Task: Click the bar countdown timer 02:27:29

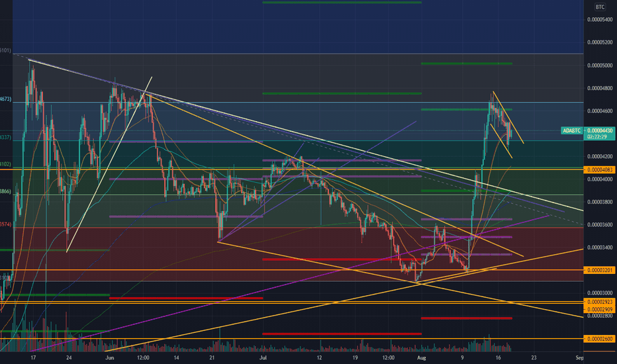Action: [596, 137]
